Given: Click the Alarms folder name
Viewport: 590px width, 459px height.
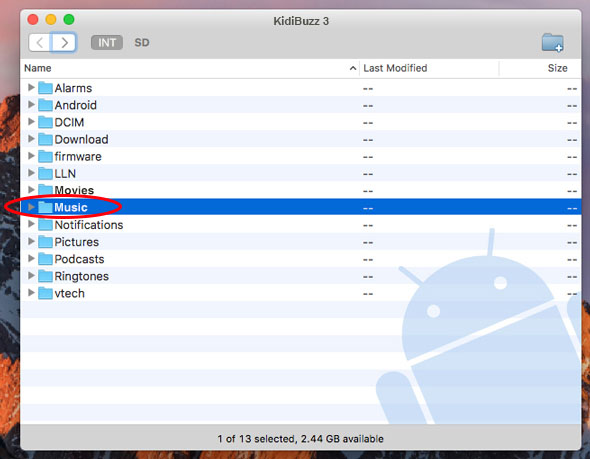Looking at the screenshot, I should pyautogui.click(x=73, y=88).
